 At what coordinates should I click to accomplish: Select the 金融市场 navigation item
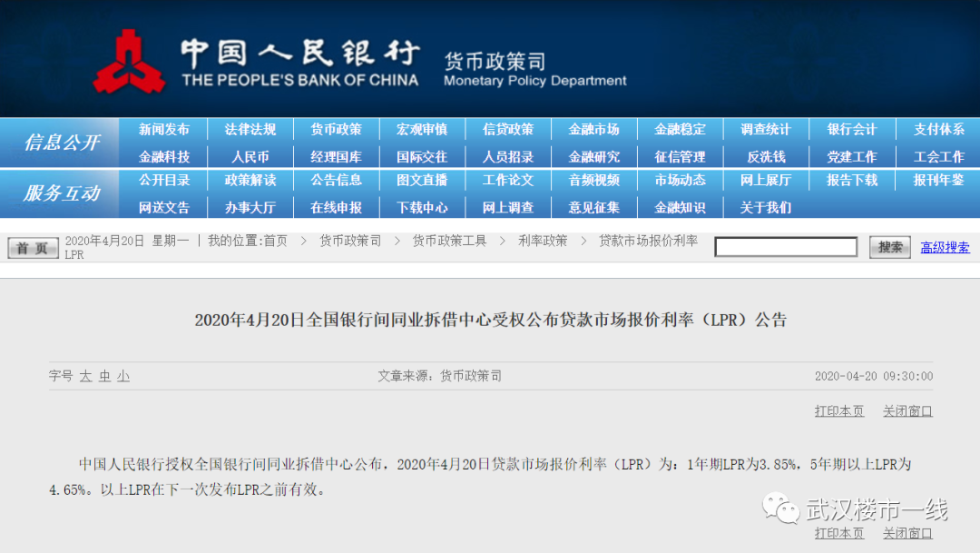[x=593, y=130]
